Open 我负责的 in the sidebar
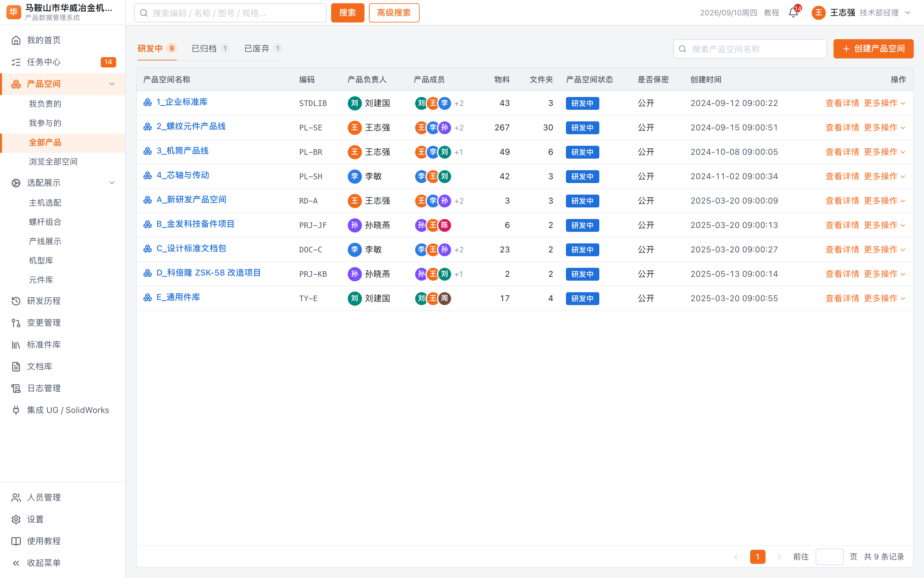The image size is (924, 578). (x=45, y=104)
